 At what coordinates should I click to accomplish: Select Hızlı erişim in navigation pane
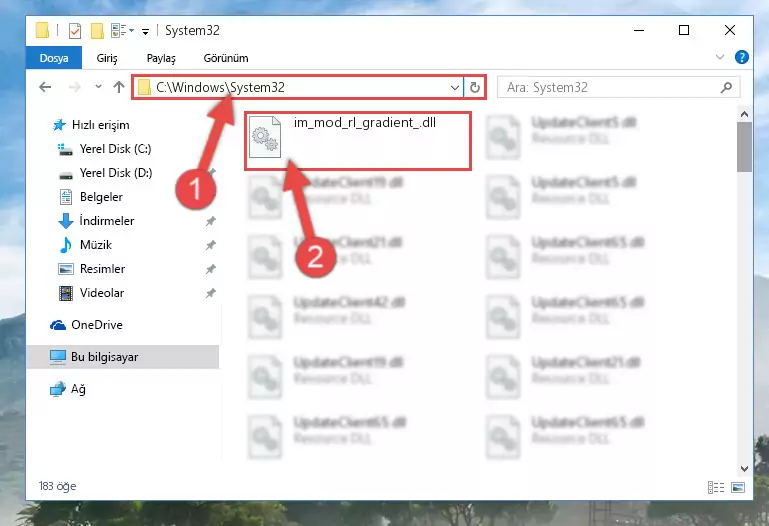(x=101, y=125)
